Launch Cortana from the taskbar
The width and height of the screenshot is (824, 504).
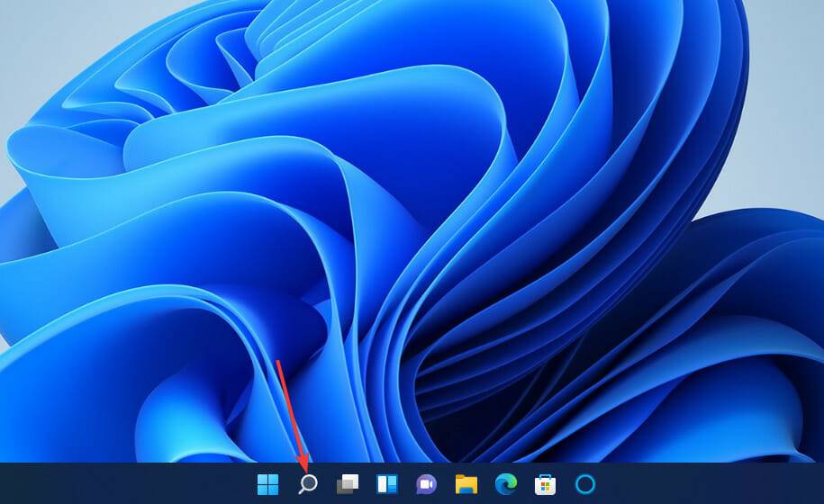coord(584,484)
